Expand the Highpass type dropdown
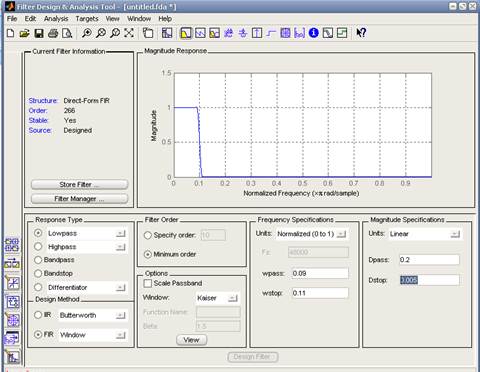 121,247
